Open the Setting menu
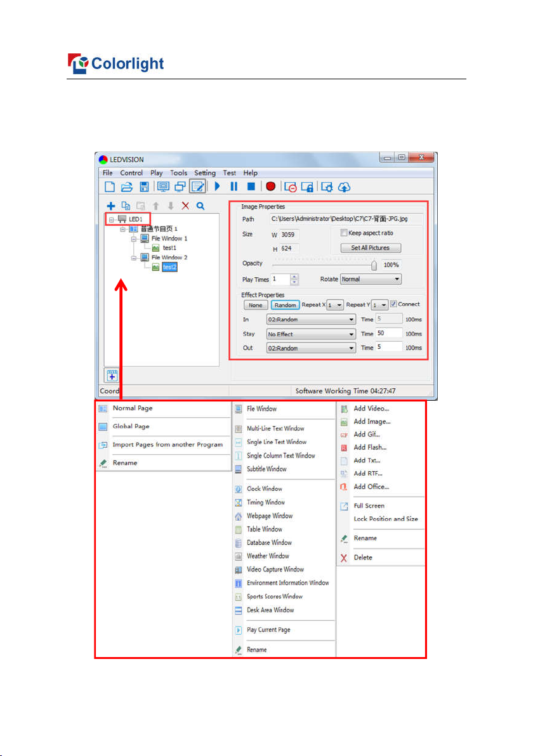The height and width of the screenshot is (756, 533). click(205, 173)
